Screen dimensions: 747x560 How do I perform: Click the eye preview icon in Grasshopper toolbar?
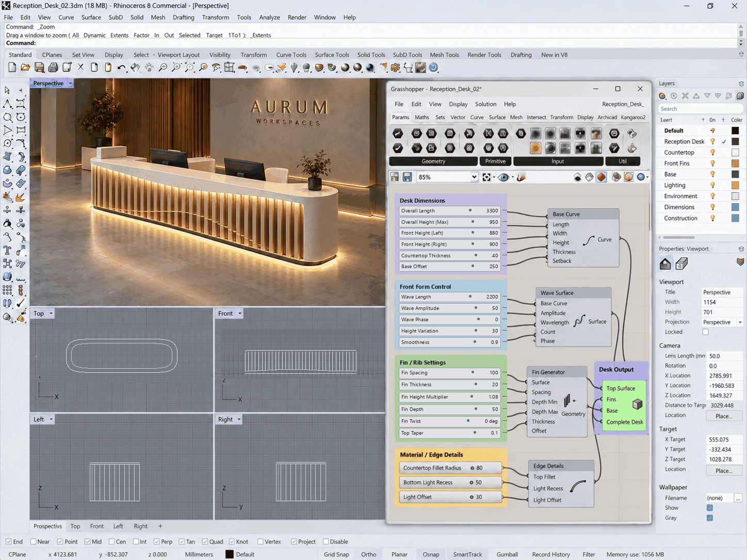(x=504, y=177)
